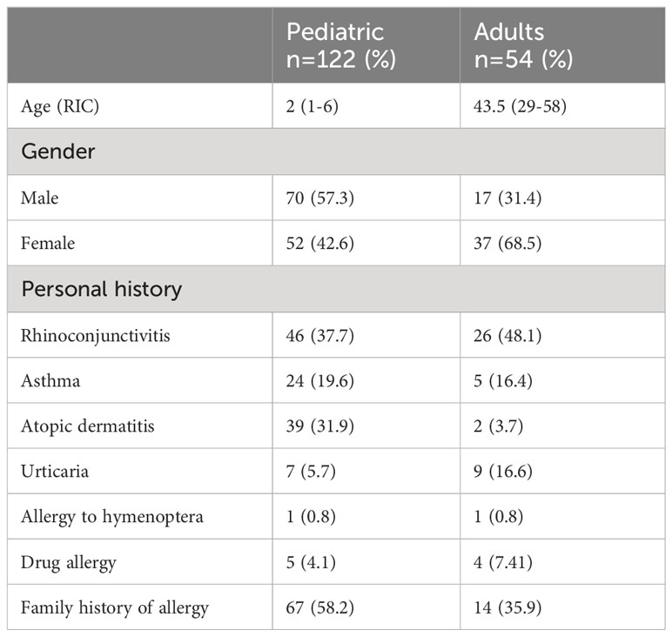Click adult age value 43.5 (29-58)

[520, 106]
